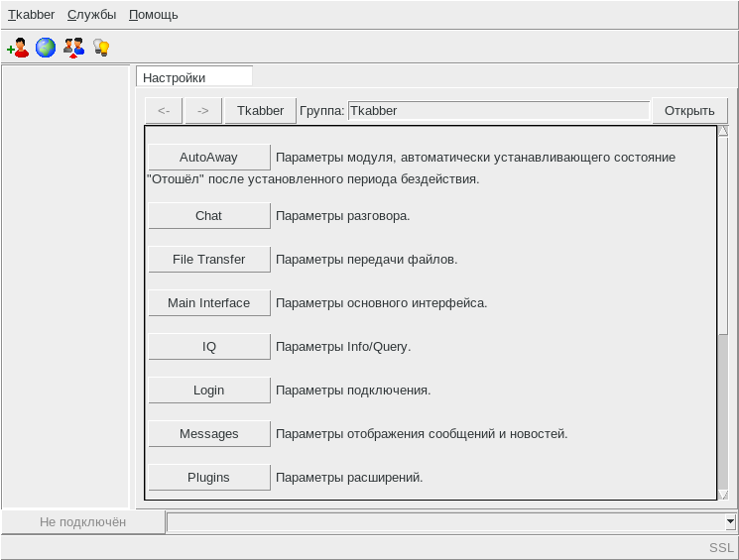Open the service discovery globe icon
The width and height of the screenshot is (739, 560).
coord(46,48)
